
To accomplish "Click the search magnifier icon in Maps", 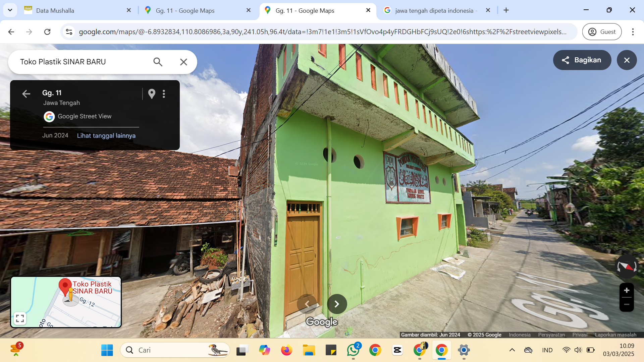I will 158,62.
